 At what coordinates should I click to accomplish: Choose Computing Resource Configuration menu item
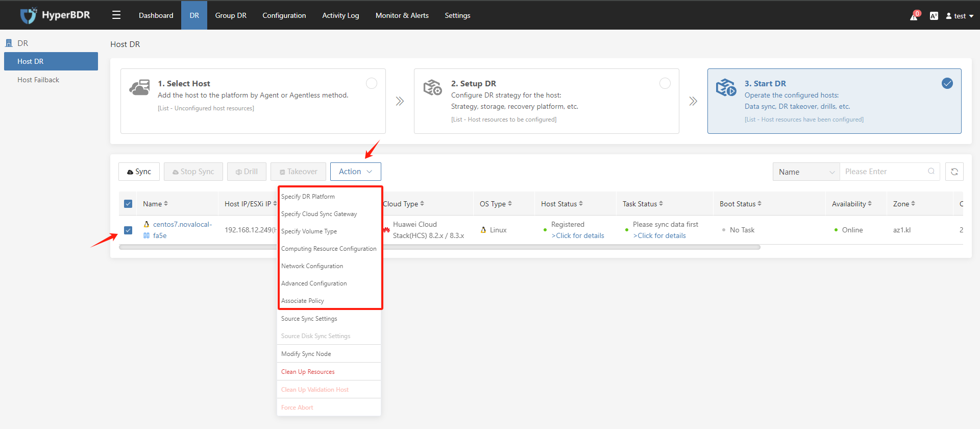[329, 249]
